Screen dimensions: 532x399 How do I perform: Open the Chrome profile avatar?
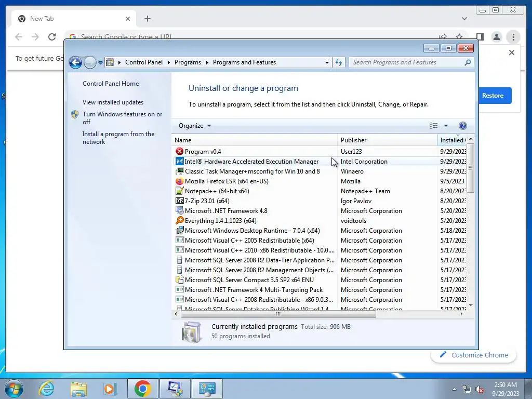(496, 37)
